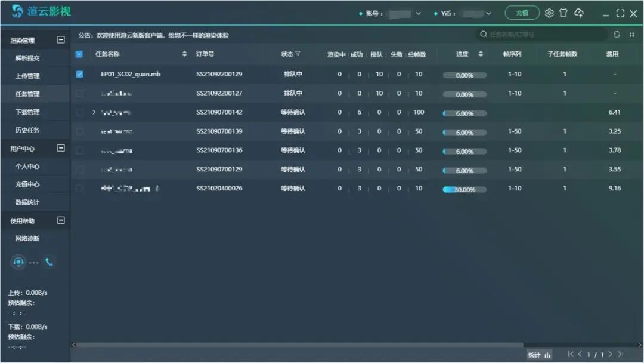Open online customer service headset icon
Viewport: 644px width, 363px height.
click(x=18, y=262)
